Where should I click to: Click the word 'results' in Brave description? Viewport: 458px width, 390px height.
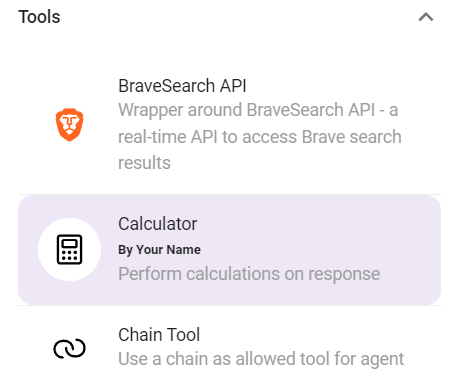(144, 163)
